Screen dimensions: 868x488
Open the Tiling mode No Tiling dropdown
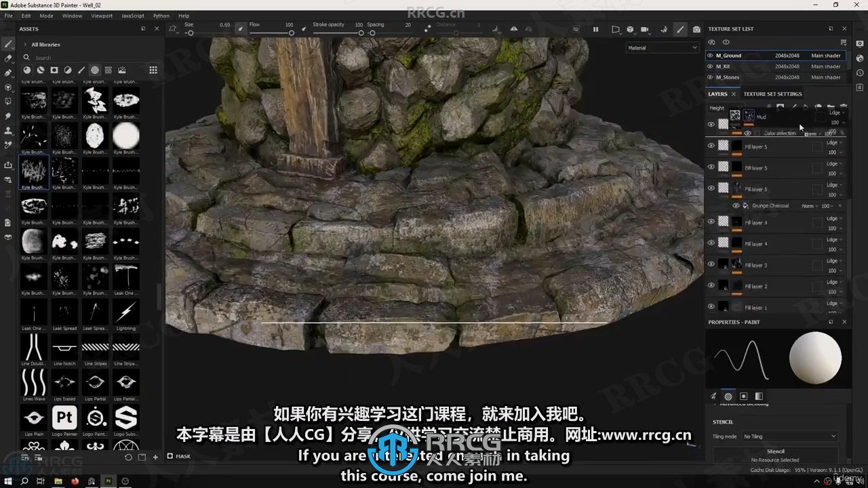tap(789, 436)
